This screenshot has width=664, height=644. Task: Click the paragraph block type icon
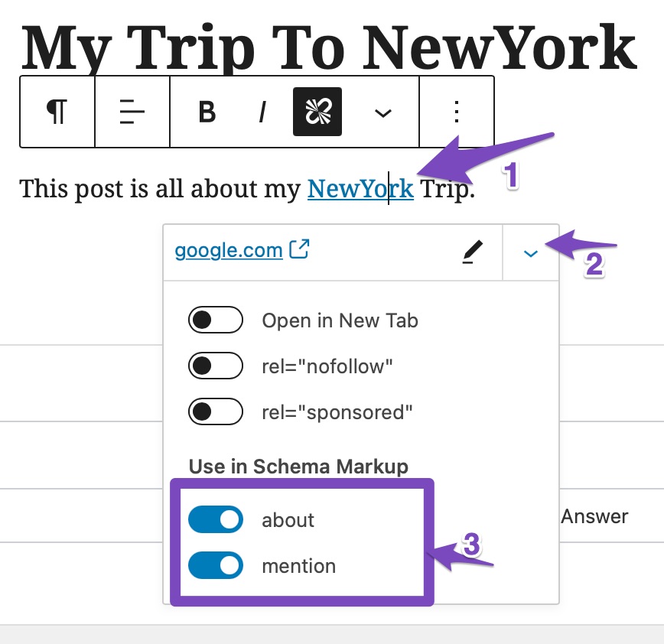pos(57,112)
